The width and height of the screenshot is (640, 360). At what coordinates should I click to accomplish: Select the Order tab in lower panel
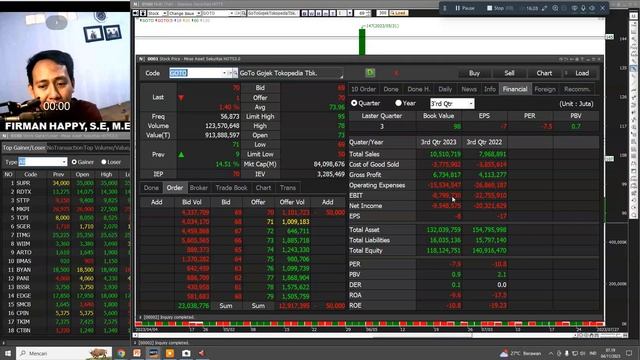pyautogui.click(x=175, y=188)
